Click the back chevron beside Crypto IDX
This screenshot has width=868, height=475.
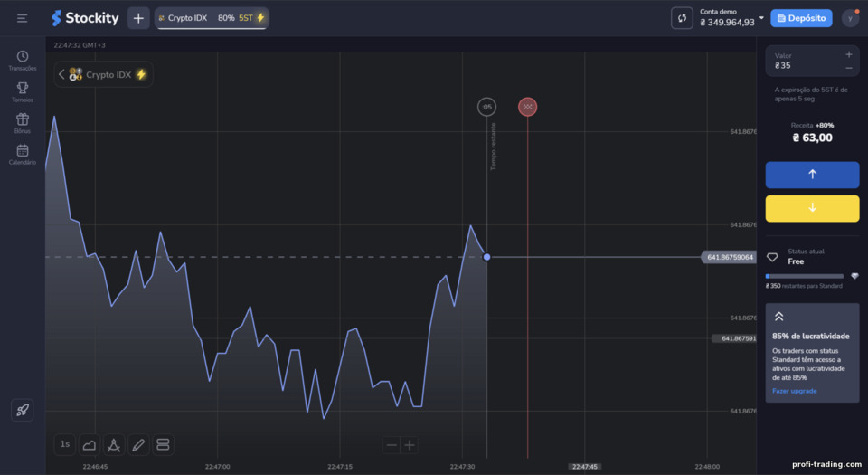tap(61, 74)
